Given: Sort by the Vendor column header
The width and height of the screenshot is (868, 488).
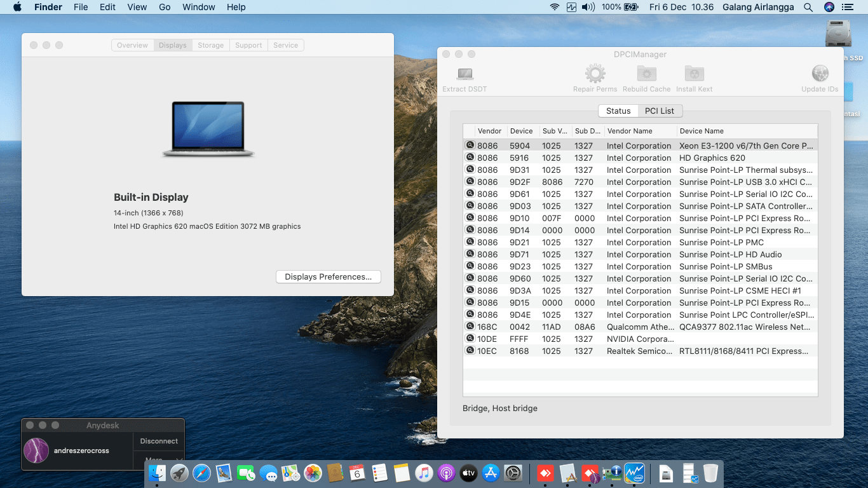Looking at the screenshot, I should coord(491,131).
